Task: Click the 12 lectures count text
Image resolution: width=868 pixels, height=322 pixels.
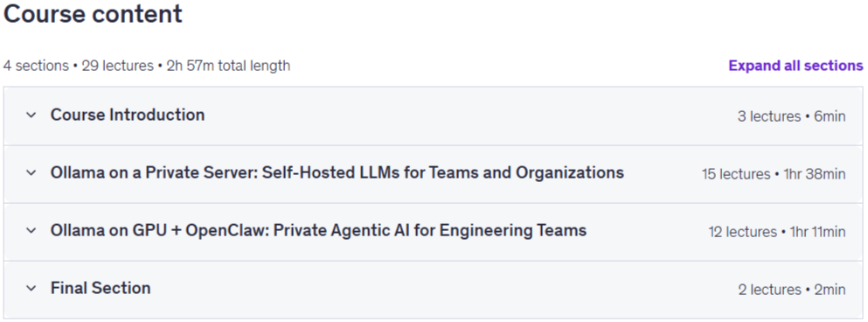Action: point(743,232)
